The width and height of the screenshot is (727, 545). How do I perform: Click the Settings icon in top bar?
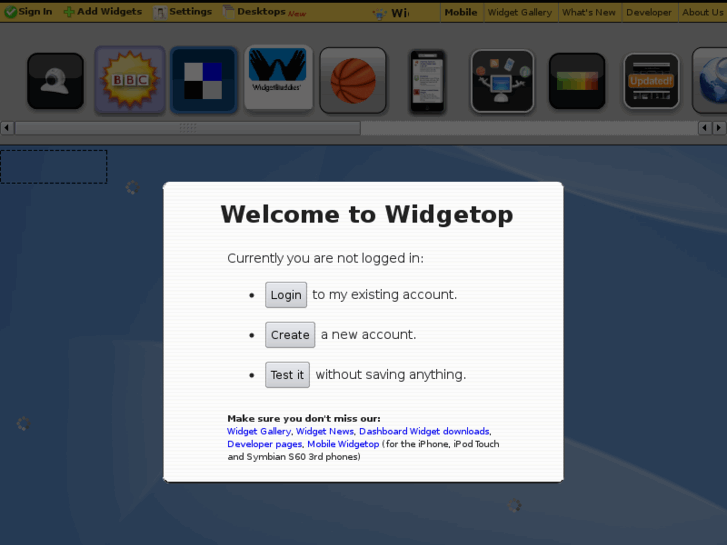[x=160, y=13]
